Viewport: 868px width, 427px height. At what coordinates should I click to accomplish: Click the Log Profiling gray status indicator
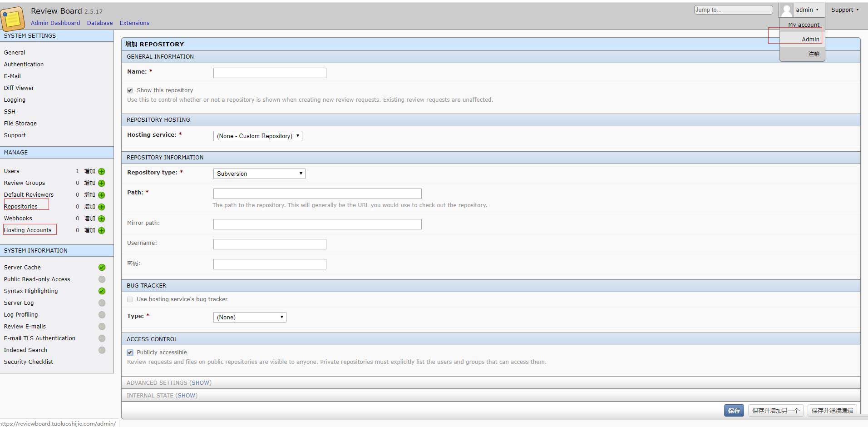tap(102, 315)
